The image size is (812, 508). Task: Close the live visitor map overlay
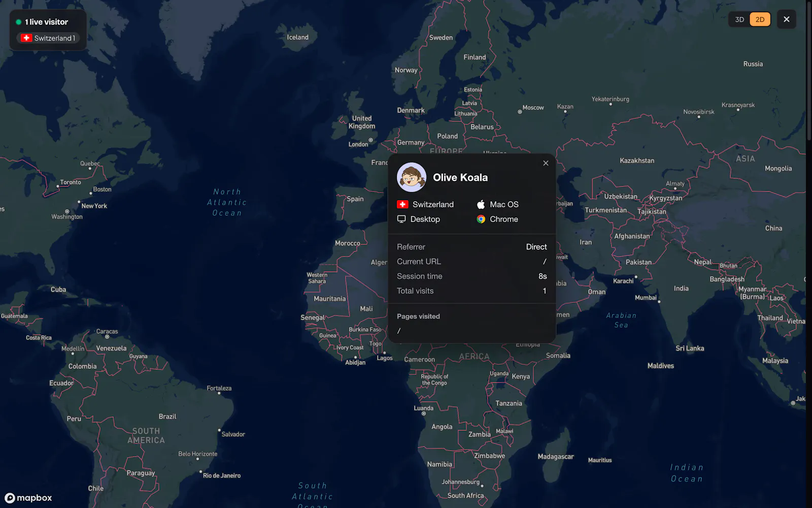pos(786,19)
